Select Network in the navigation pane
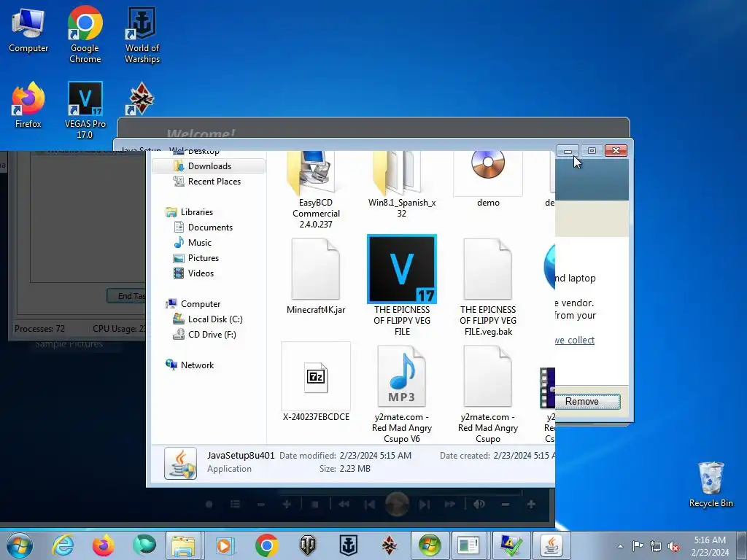Viewport: 747px width, 560px height. [197, 365]
